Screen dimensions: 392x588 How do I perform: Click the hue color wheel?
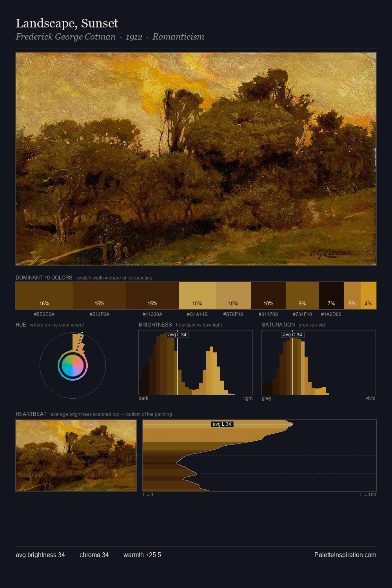click(x=73, y=366)
